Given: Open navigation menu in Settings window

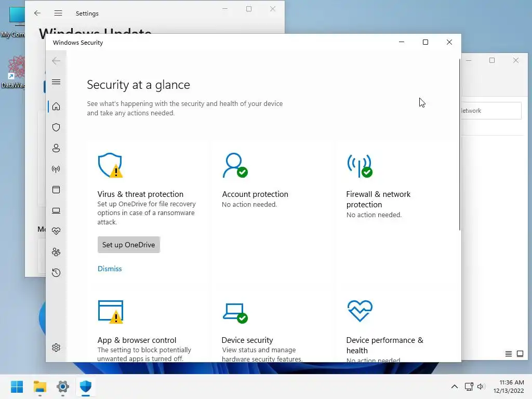Looking at the screenshot, I should pos(58,13).
